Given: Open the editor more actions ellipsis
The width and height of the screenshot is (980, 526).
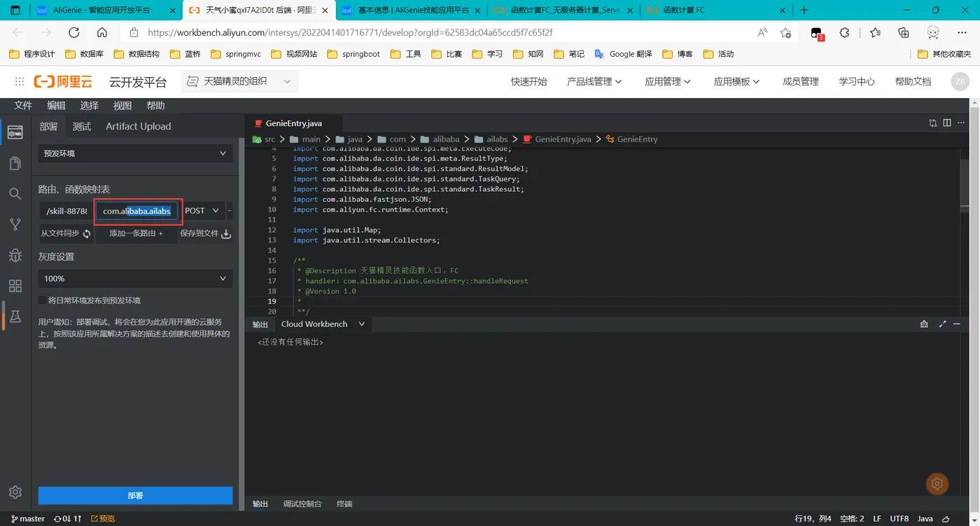Looking at the screenshot, I should pos(961,123).
